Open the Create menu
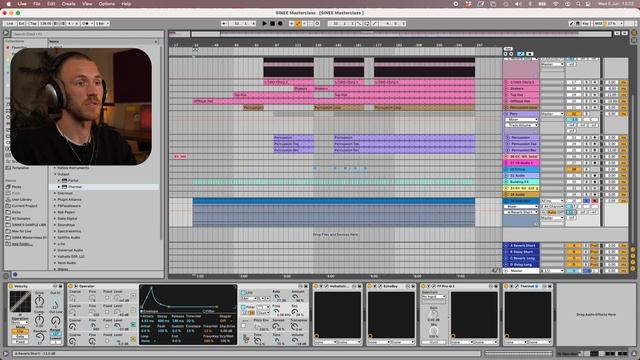Viewport: 640px width, 360px height. click(x=69, y=4)
